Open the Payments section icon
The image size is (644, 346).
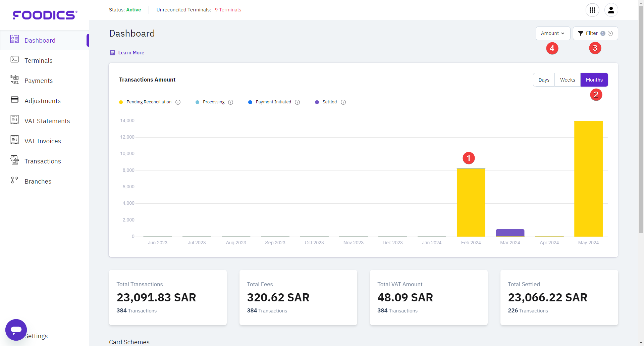tap(15, 80)
